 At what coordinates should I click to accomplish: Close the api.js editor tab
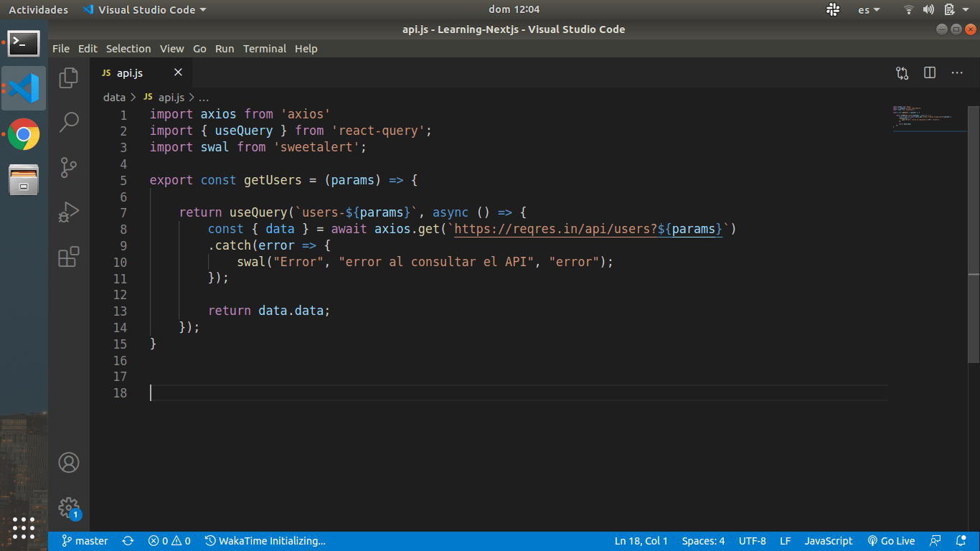pyautogui.click(x=178, y=72)
